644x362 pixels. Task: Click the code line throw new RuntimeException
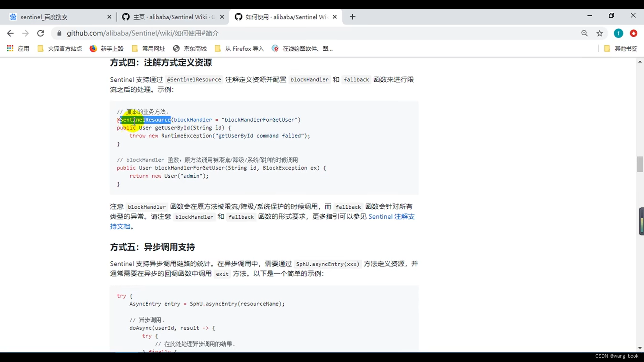pyautogui.click(x=220, y=136)
